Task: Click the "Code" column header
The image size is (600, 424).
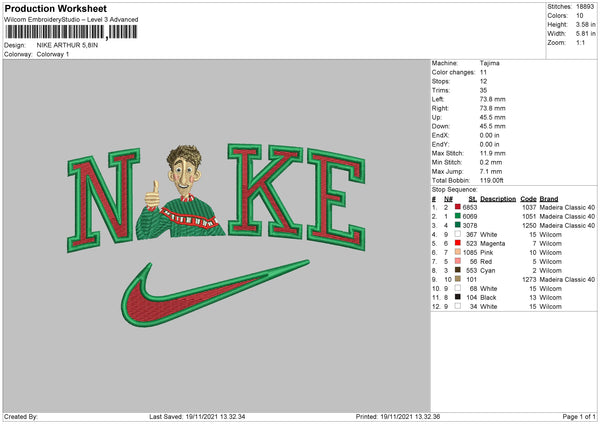Action: point(528,199)
